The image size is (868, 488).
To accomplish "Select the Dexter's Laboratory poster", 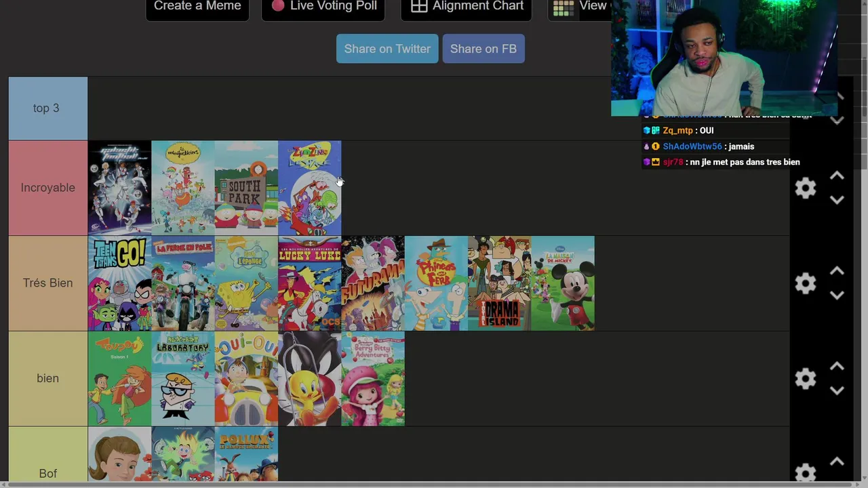I will [182, 378].
